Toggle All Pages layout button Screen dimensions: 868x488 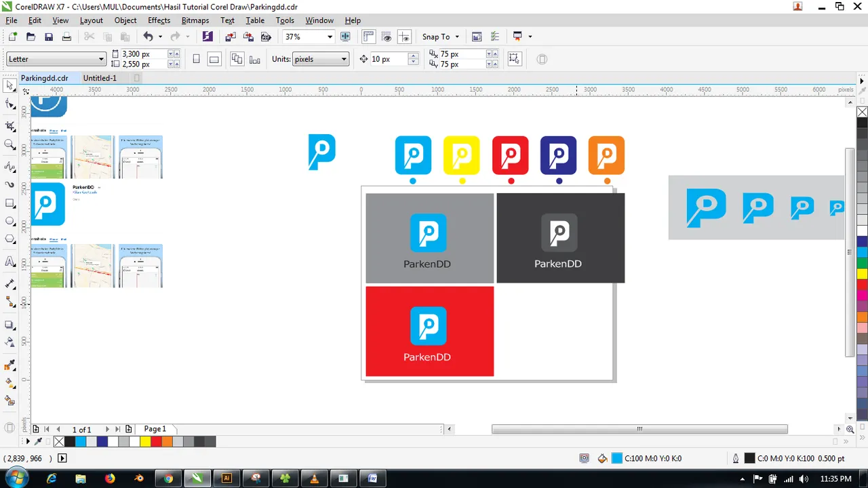click(x=237, y=59)
